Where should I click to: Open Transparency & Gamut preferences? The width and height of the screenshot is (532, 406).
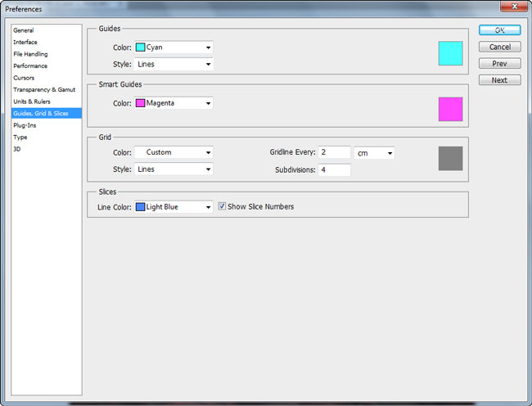[x=44, y=89]
